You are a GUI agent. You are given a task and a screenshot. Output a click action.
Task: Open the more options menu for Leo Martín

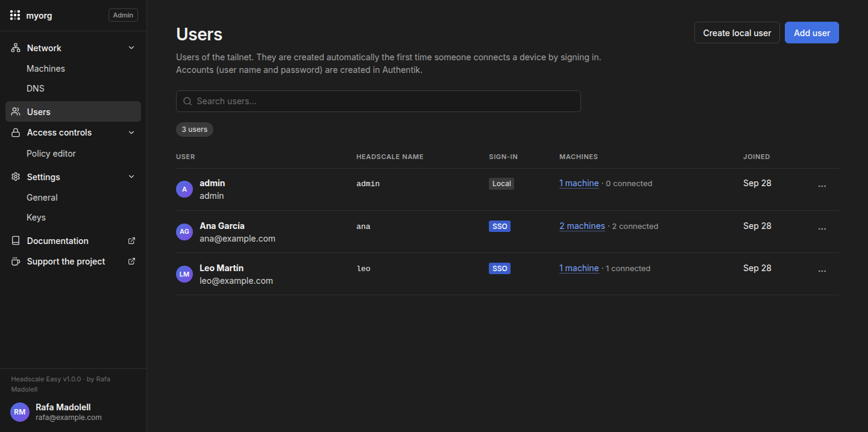coord(822,271)
